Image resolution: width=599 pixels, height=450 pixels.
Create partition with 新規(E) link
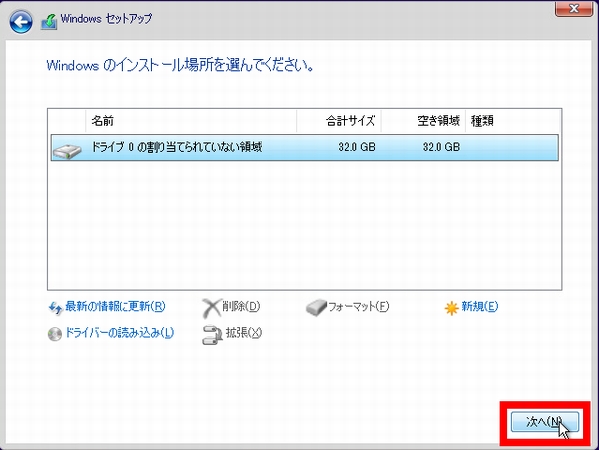click(480, 306)
